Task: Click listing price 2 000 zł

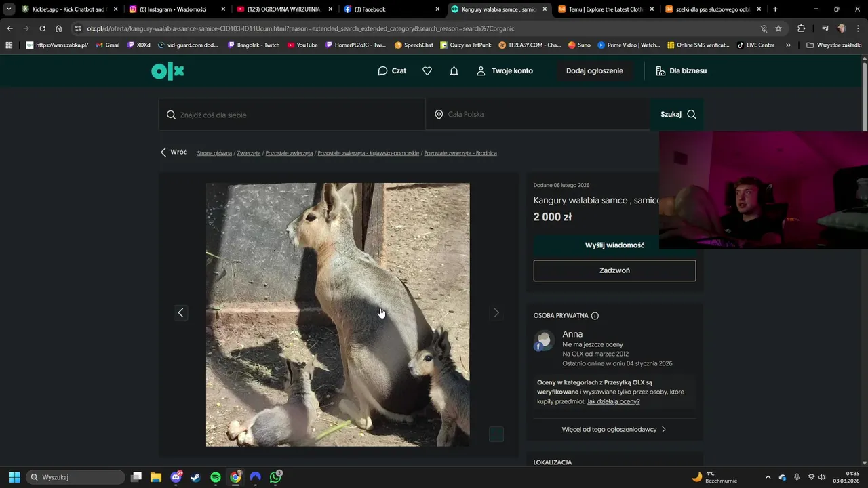Action: (553, 217)
